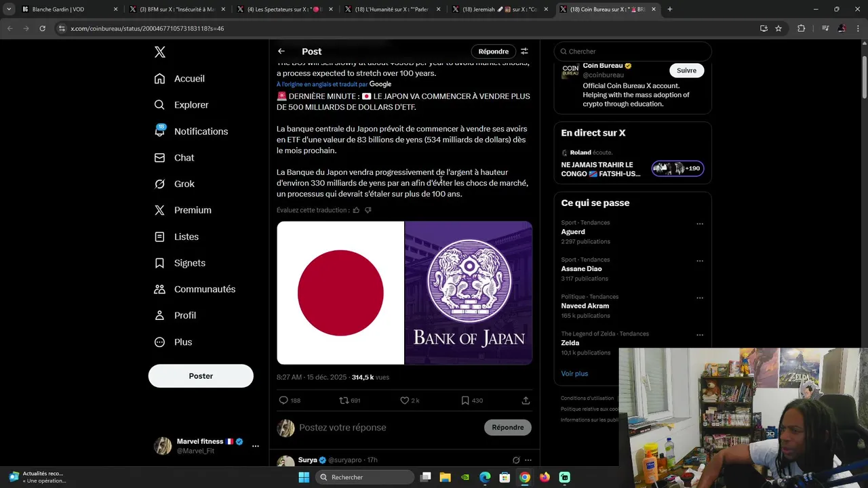868x488 pixels.
Task: Open Signets bookmarks in sidebar
Action: click(x=180, y=263)
